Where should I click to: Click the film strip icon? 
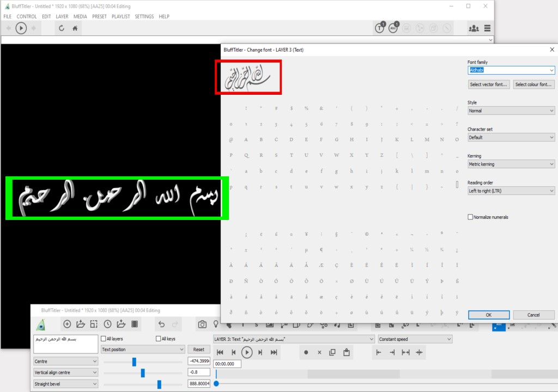coord(135,324)
